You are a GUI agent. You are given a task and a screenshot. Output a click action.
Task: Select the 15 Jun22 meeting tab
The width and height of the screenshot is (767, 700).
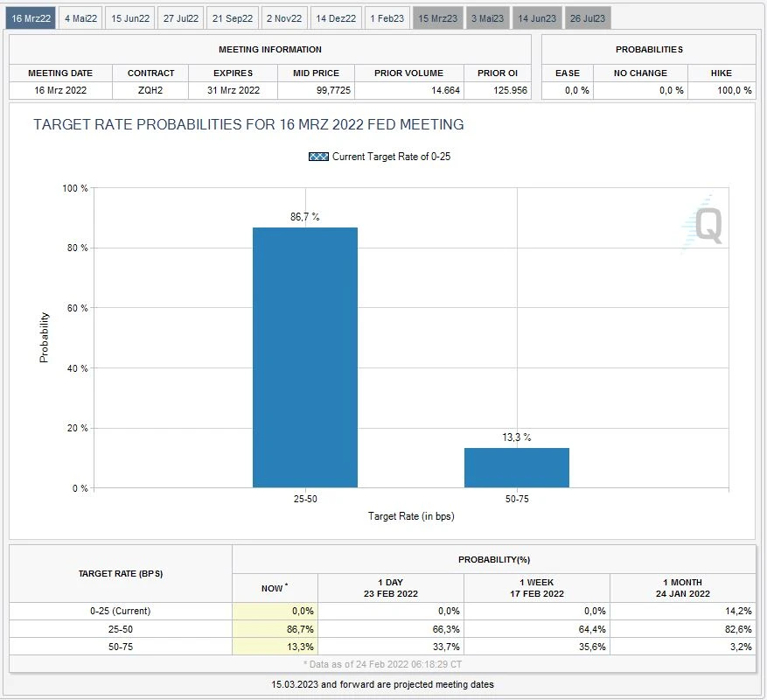click(130, 17)
